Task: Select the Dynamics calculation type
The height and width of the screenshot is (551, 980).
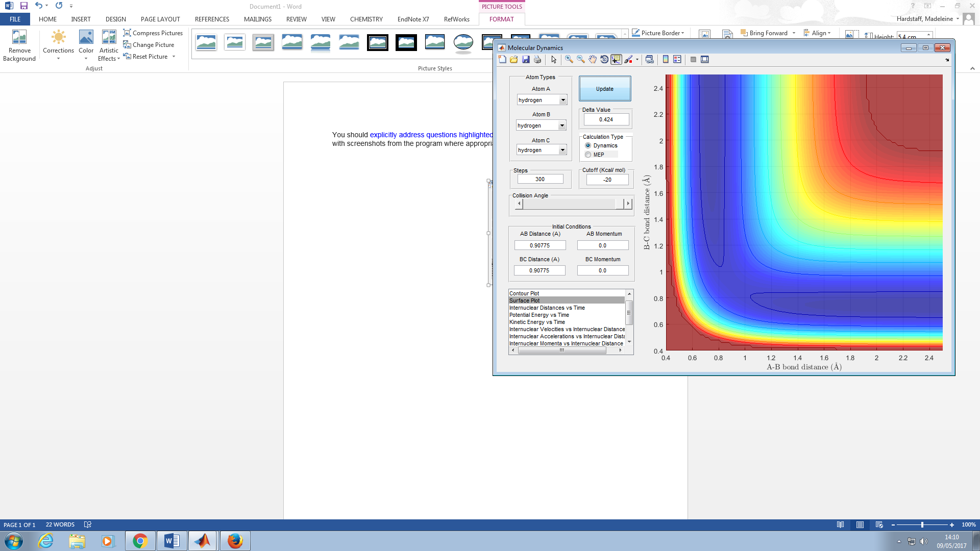Action: click(x=588, y=145)
